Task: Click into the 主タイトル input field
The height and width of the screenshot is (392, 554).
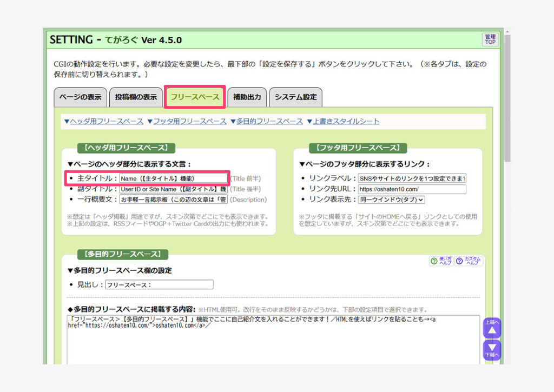Action: click(x=173, y=178)
